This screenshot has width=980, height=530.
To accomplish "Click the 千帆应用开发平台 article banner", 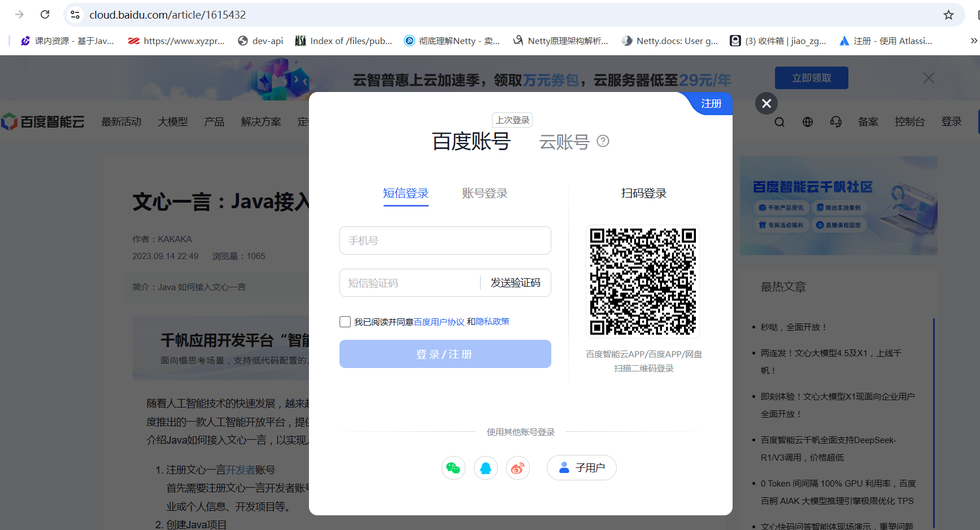I will (221, 348).
